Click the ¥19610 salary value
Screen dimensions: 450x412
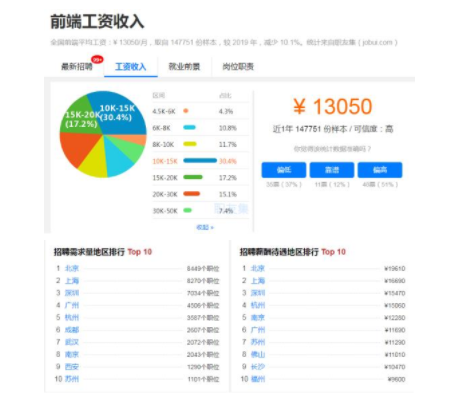395,269
